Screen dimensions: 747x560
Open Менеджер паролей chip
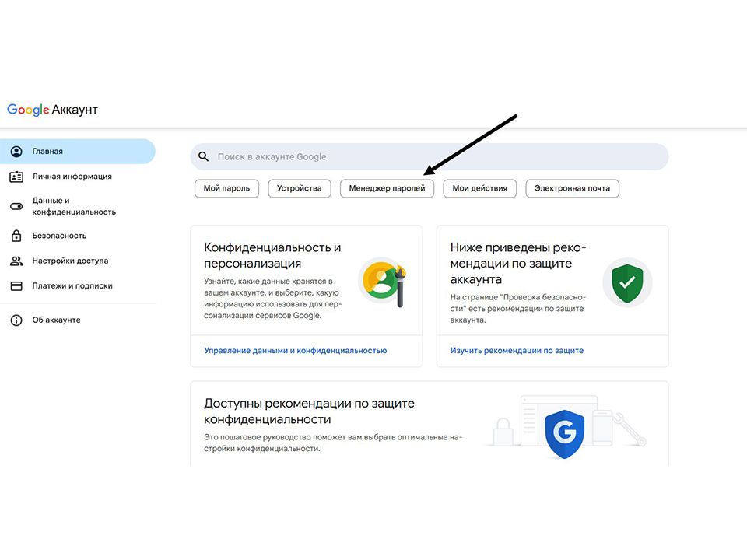(387, 188)
